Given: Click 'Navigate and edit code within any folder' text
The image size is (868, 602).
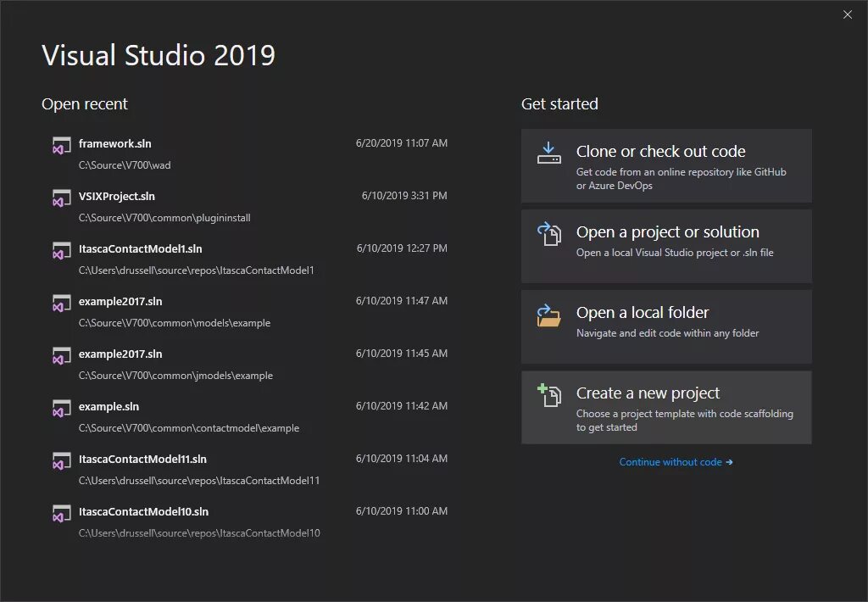Looking at the screenshot, I should click(668, 333).
